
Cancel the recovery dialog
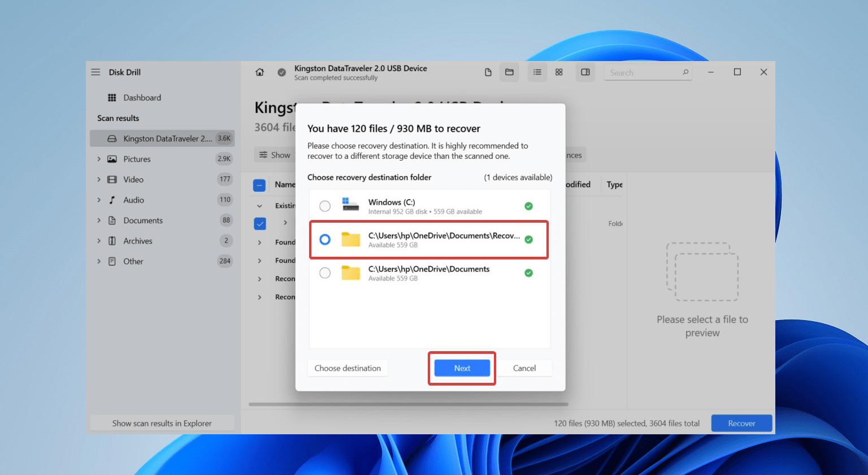524,368
